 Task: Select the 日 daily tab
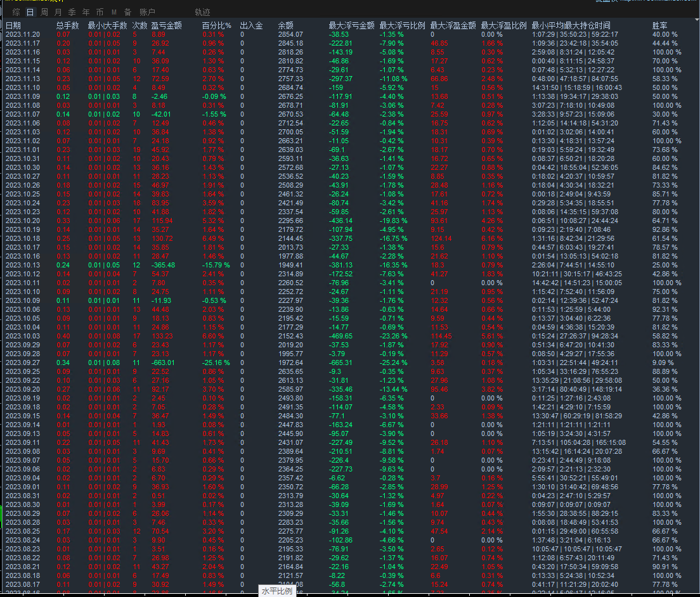[x=30, y=12]
